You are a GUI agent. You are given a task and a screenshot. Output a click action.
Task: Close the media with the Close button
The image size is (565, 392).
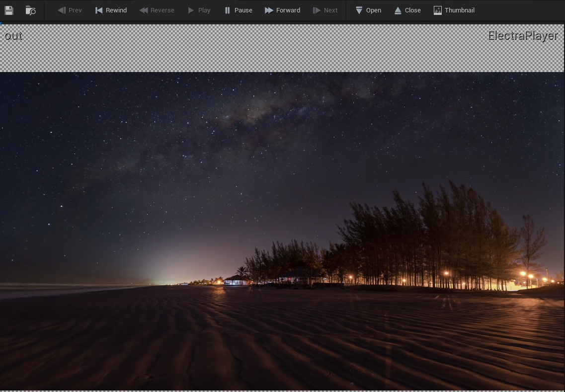(407, 10)
